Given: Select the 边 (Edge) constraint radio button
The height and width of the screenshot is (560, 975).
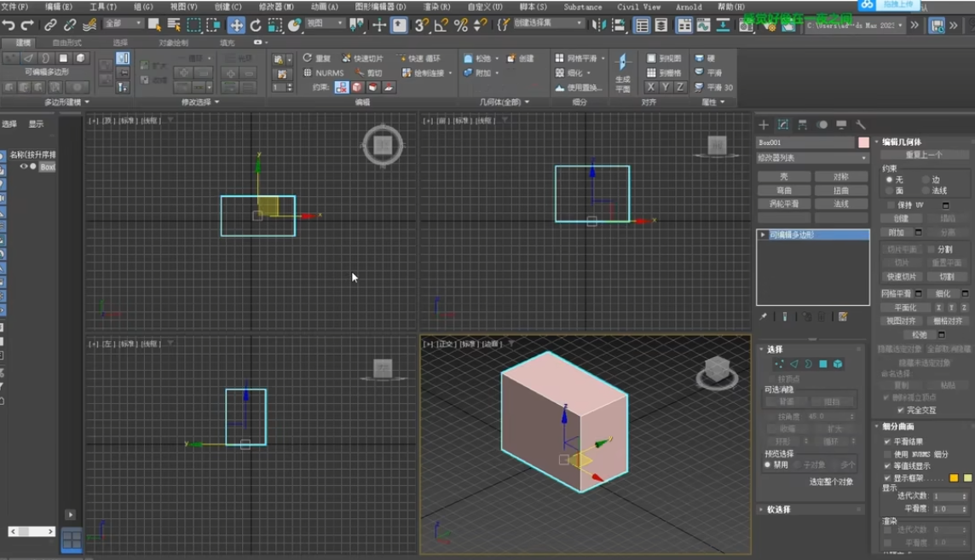Looking at the screenshot, I should pyautogui.click(x=926, y=179).
